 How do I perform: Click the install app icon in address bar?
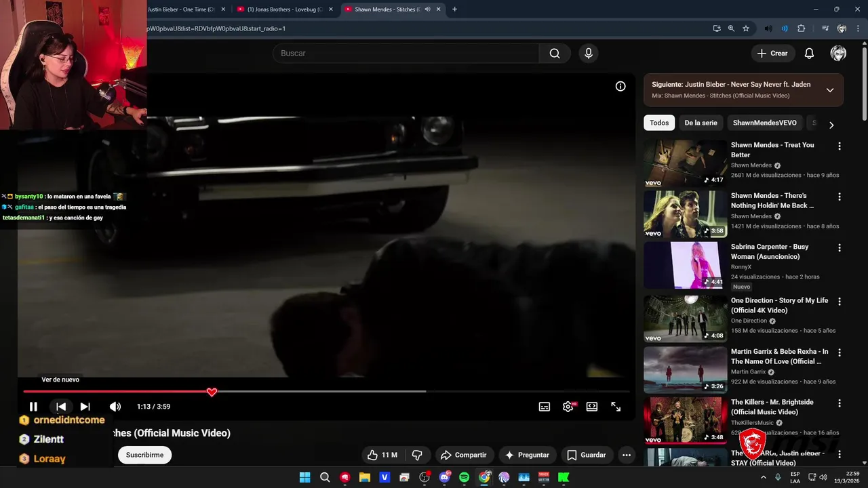[717, 28]
